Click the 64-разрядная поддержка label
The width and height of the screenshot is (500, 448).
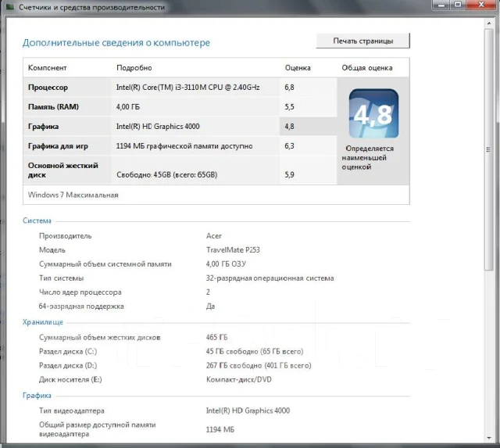81,306
